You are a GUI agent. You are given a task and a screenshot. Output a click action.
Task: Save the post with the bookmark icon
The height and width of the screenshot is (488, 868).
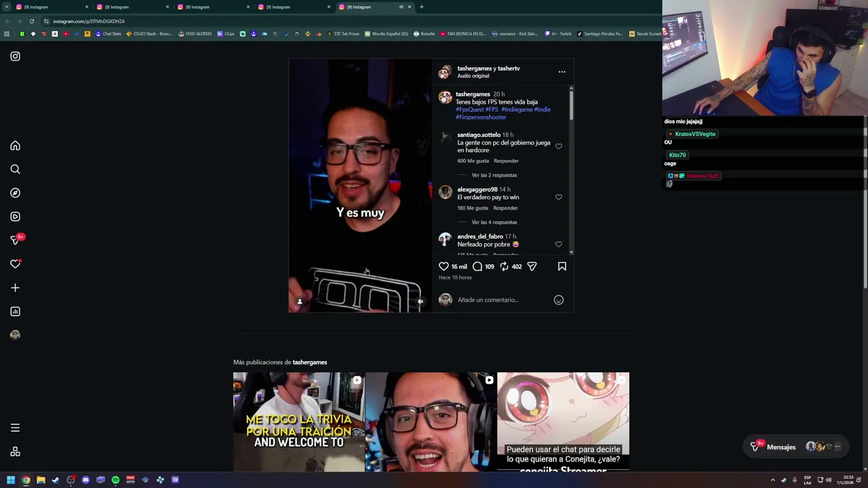pyautogui.click(x=562, y=266)
